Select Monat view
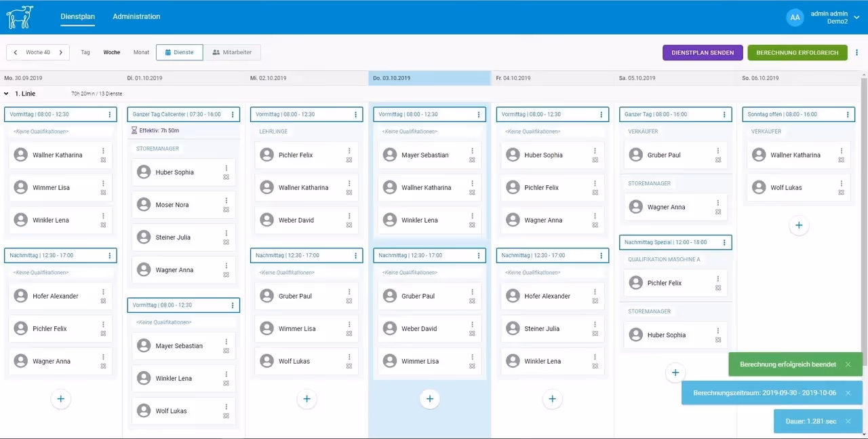The image size is (868, 439). pos(141,52)
